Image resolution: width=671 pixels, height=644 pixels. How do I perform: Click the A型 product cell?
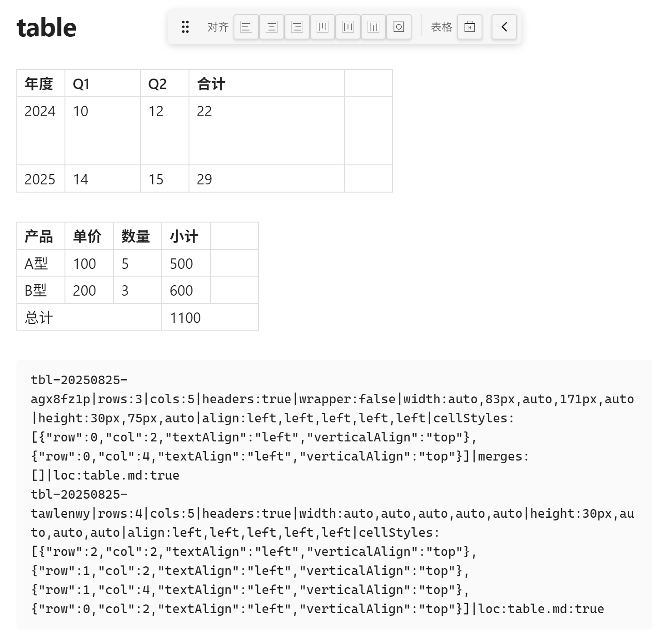coord(41,263)
